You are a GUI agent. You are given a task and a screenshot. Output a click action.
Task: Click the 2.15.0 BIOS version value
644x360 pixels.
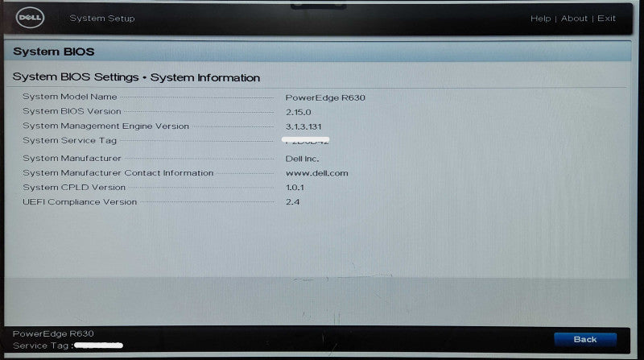[299, 112]
